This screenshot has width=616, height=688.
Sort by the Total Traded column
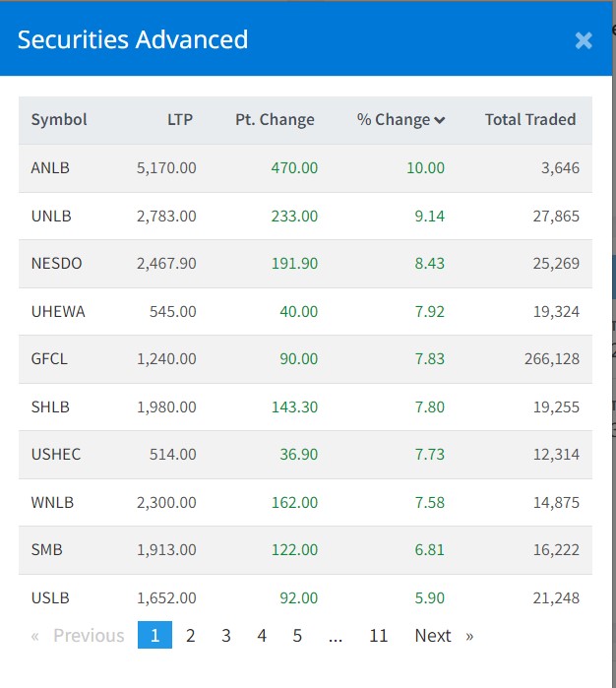(529, 120)
